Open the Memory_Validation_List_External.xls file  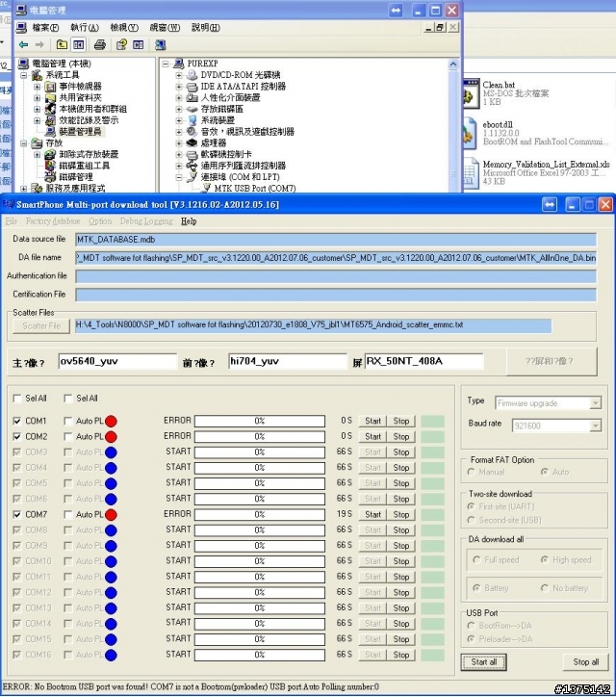[471, 171]
